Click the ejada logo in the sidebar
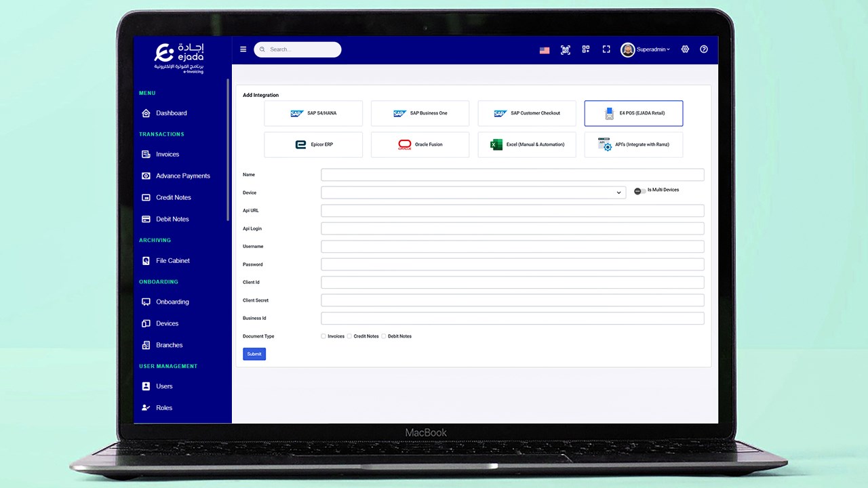The image size is (868, 488). click(x=178, y=57)
